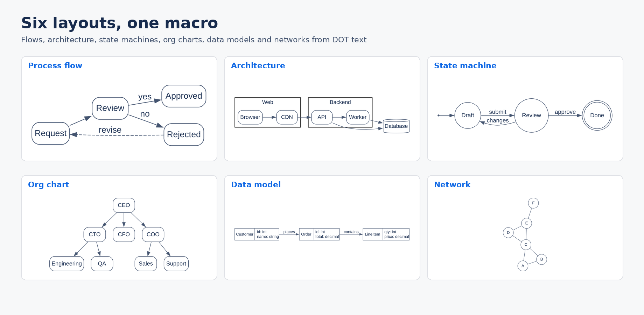Click the API node in Backend
The height and width of the screenshot is (315, 644).
click(x=322, y=117)
